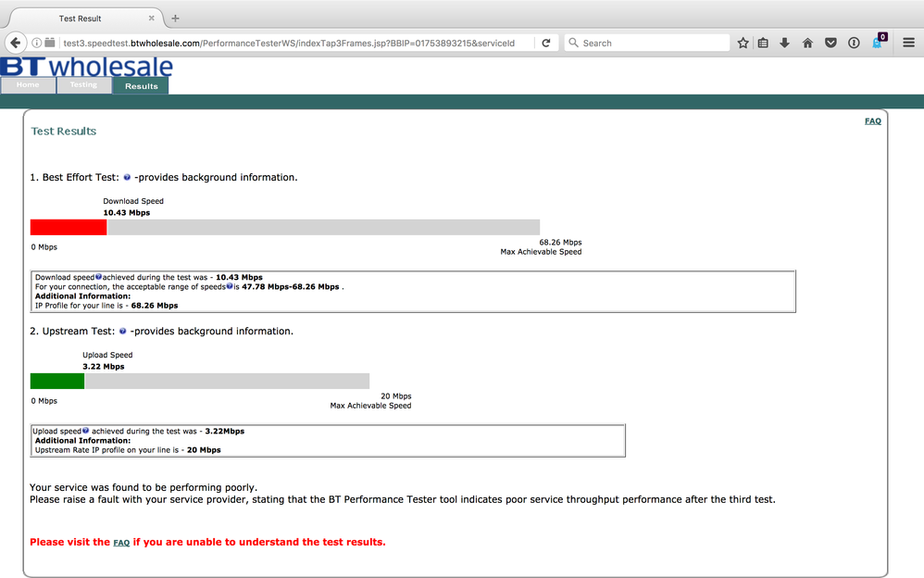The image size is (924, 578).
Task: Open FAQ link in the red notice
Action: [x=121, y=543]
